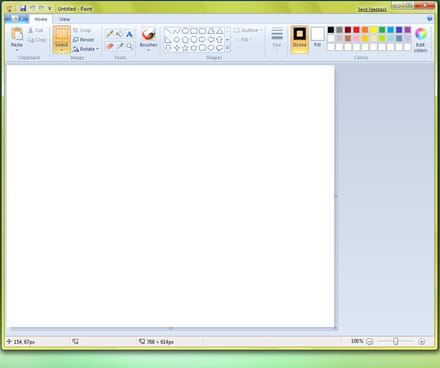Open Paint Help question mark icon

(x=430, y=19)
